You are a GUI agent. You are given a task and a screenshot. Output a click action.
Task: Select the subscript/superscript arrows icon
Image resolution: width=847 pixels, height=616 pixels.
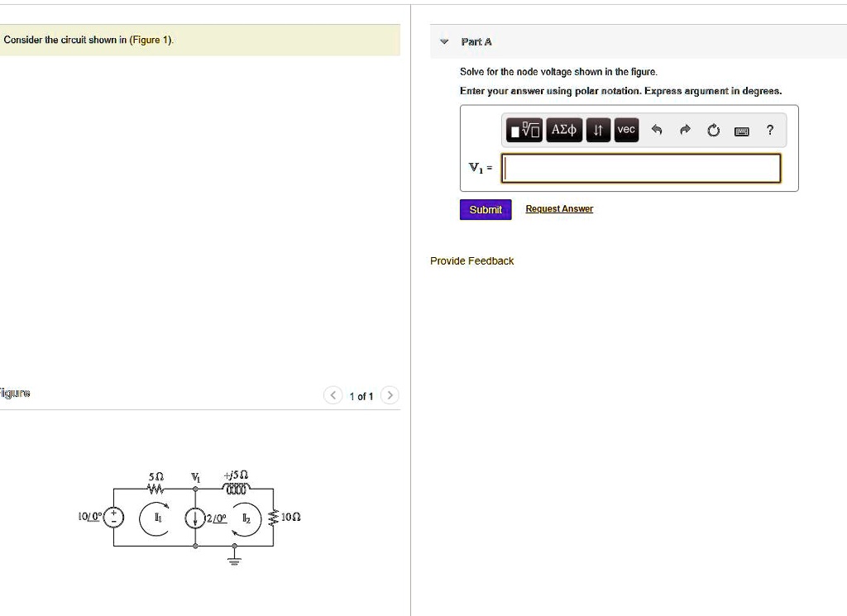(597, 130)
